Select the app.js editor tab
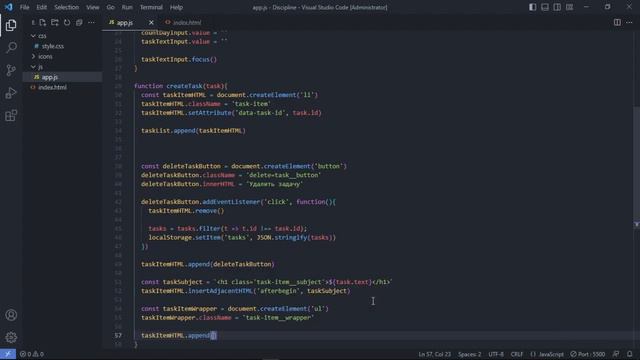The width and height of the screenshot is (640, 360). [124, 22]
